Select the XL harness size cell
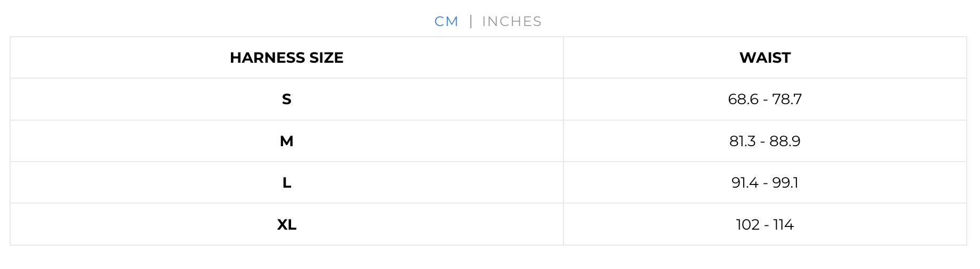The width and height of the screenshot is (980, 269). [287, 224]
